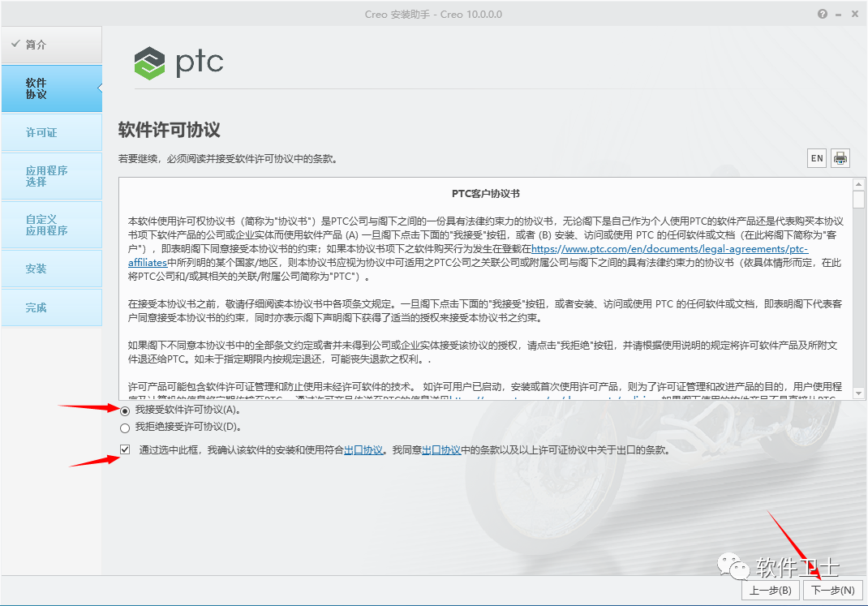Click the PTC logo
868x606 pixels.
[178, 62]
